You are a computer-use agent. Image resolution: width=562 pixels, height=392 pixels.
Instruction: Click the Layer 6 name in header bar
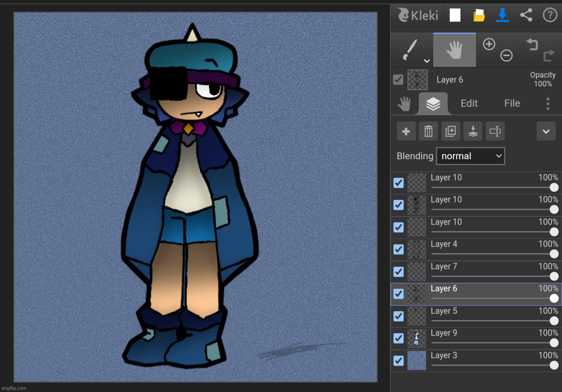coord(450,80)
